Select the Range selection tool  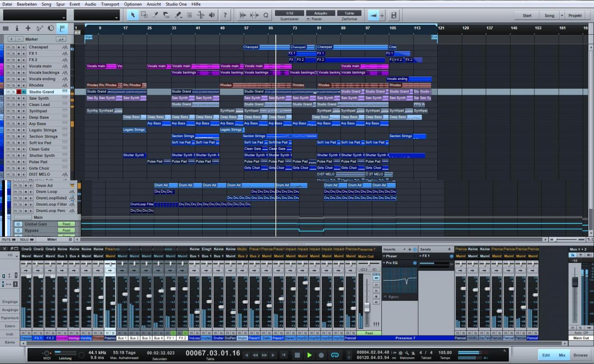pyautogui.click(x=144, y=15)
